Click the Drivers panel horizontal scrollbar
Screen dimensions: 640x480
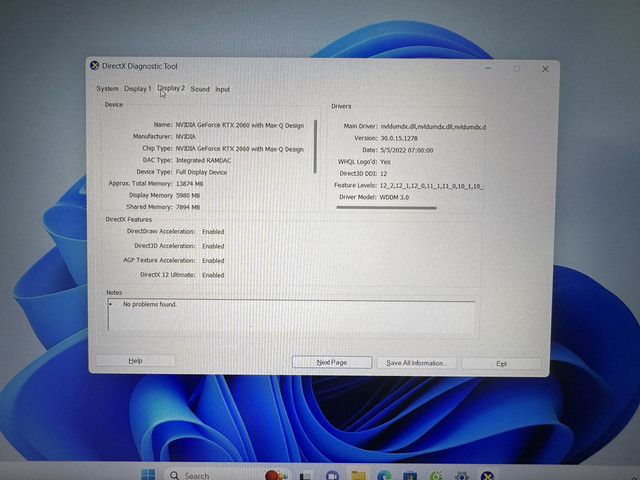point(386,208)
